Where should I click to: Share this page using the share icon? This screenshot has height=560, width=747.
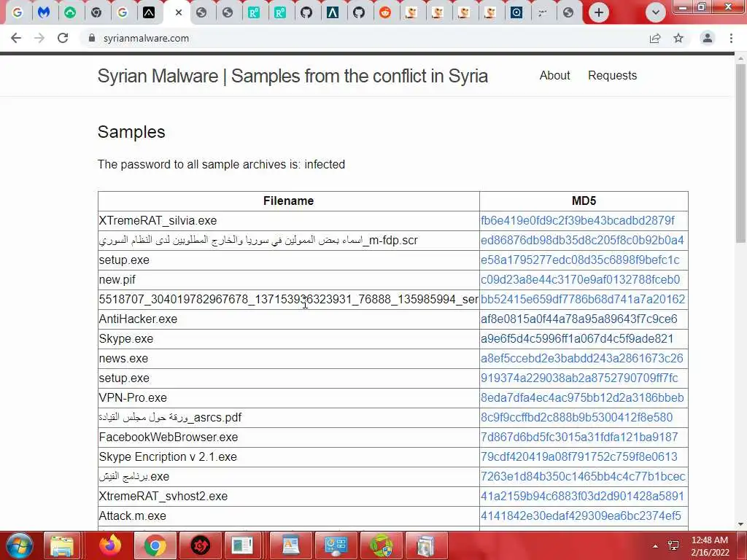click(x=655, y=38)
